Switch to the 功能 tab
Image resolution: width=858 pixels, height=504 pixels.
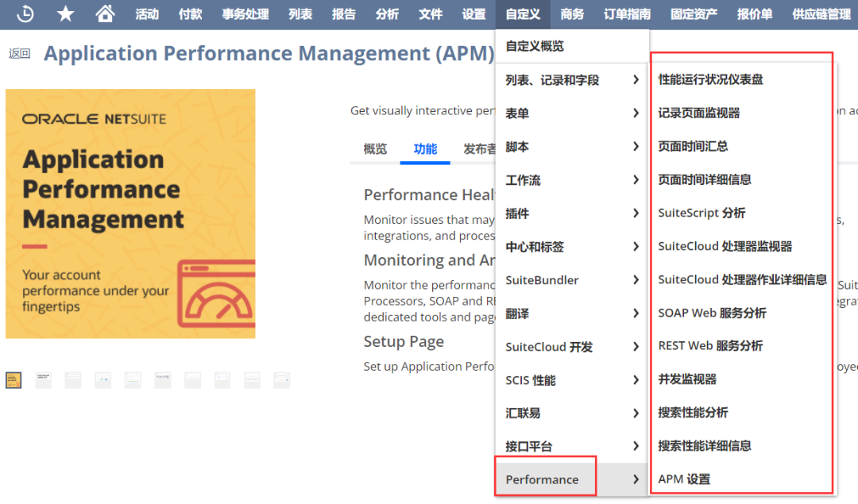[425, 149]
